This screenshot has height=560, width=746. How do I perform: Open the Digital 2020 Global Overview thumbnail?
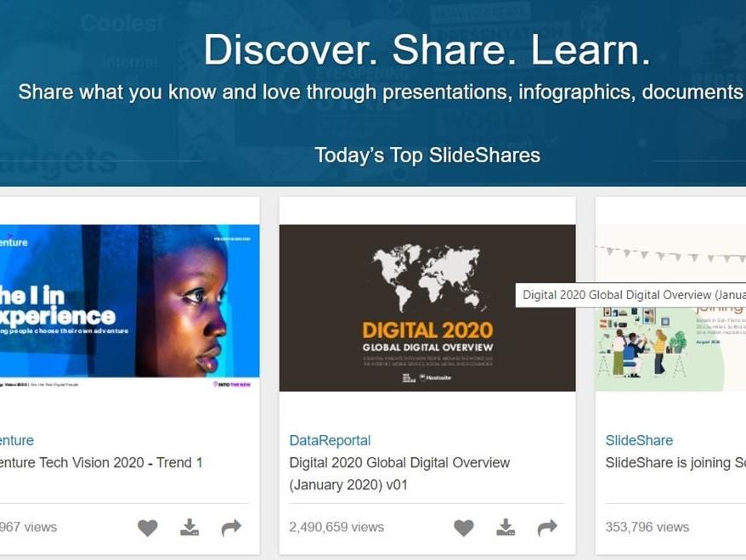(427, 308)
